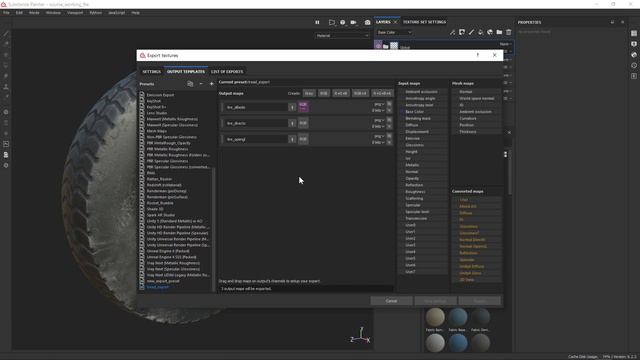
Task: Click the Add mask icon in Layers toolbar
Action: [462, 32]
